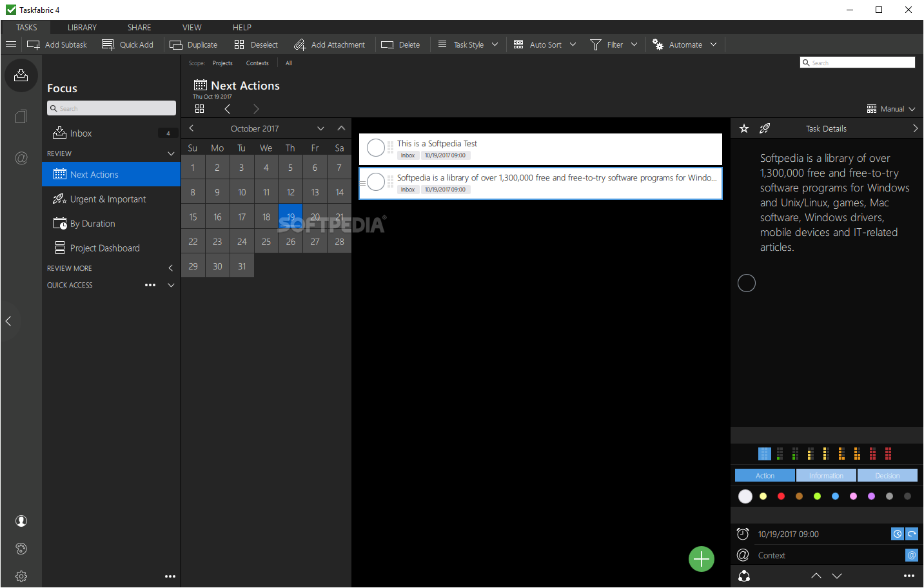Screen dimensions: 924x588
Task: Open the VIEW tab
Action: click(192, 27)
